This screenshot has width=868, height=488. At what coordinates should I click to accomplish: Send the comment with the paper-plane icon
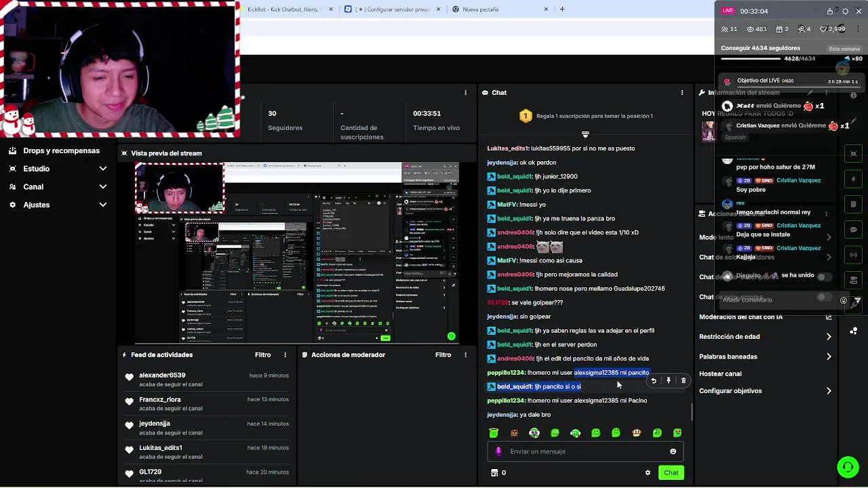tap(857, 300)
